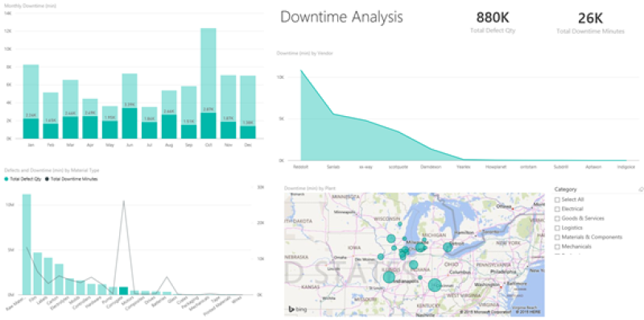Viewport: 644px width, 320px height.
Task: Click the Yearlex vendor axis label
Action: click(x=464, y=167)
